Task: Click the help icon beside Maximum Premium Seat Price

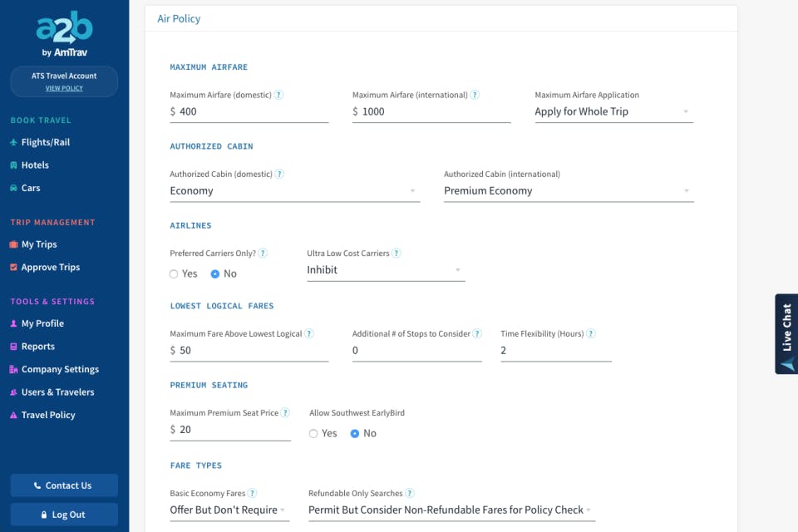Action: 285,413
